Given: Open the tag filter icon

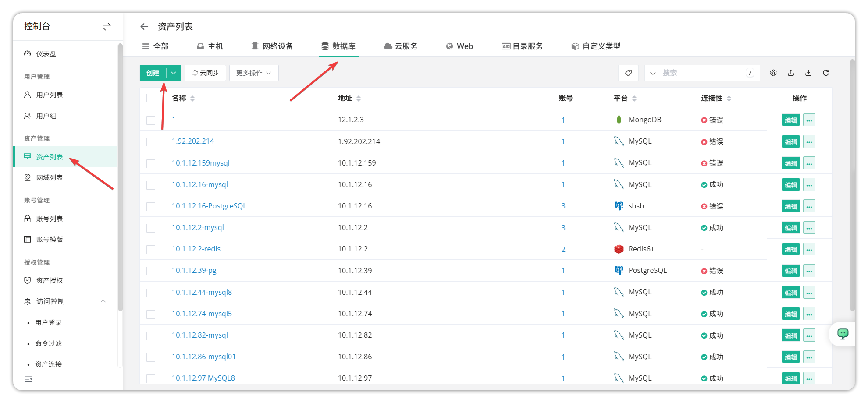Looking at the screenshot, I should [628, 73].
